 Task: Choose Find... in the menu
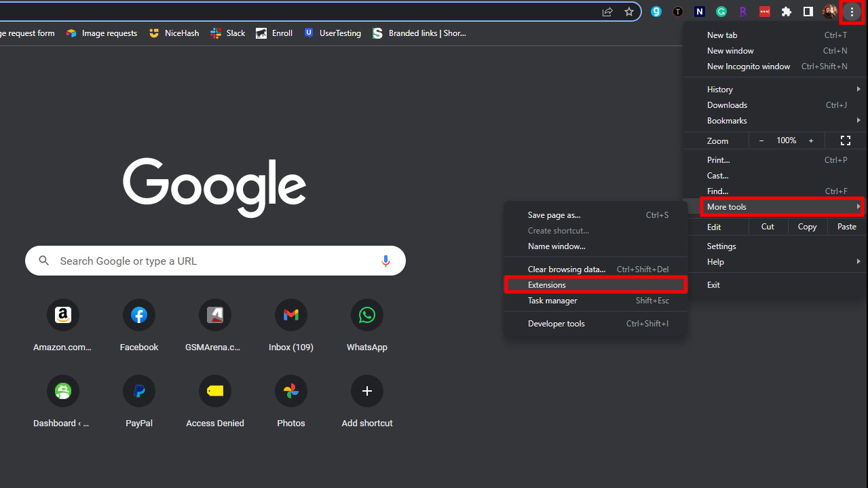pos(774,191)
